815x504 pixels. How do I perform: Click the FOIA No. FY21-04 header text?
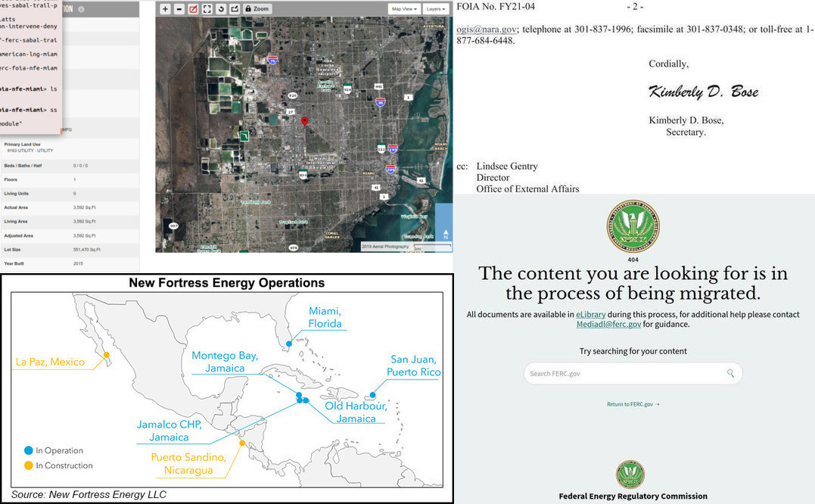[496, 7]
